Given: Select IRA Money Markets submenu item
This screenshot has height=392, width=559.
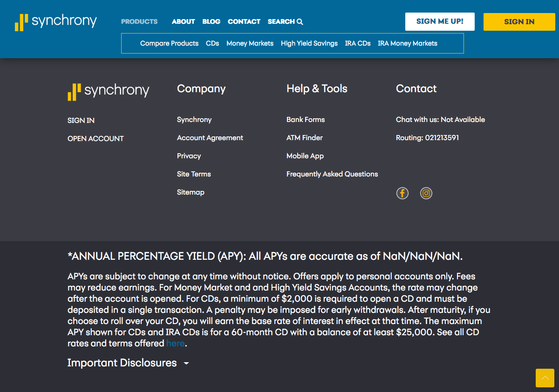Looking at the screenshot, I should coord(408,43).
